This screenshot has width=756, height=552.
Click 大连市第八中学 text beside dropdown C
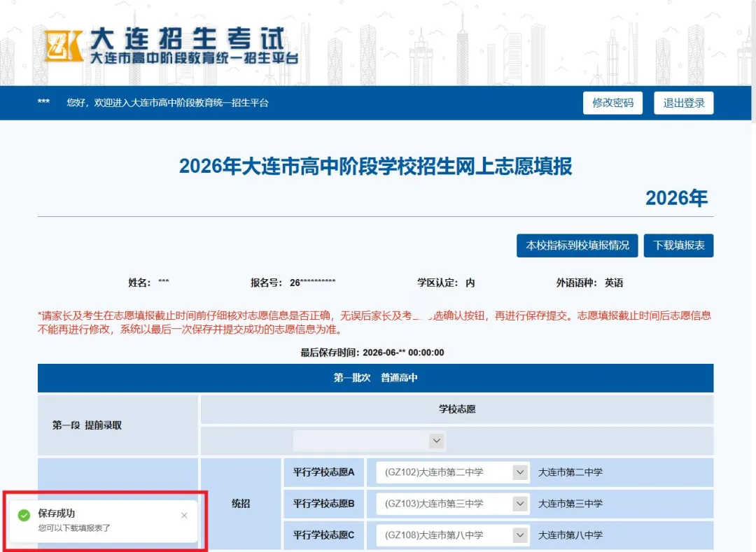[570, 535]
